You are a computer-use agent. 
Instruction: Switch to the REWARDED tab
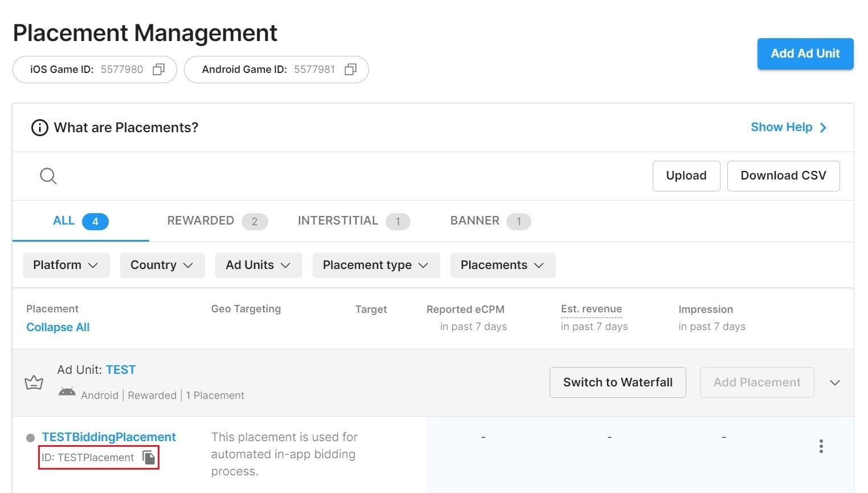tap(216, 221)
